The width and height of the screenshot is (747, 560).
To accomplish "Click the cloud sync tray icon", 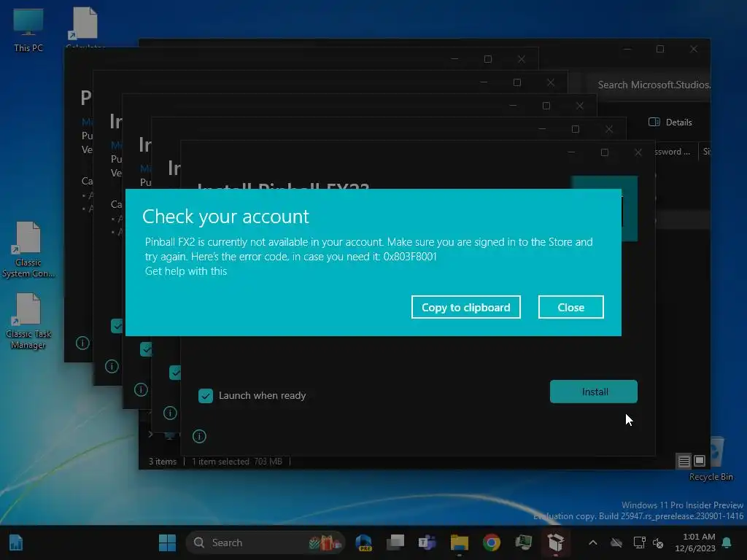I will click(x=616, y=542).
